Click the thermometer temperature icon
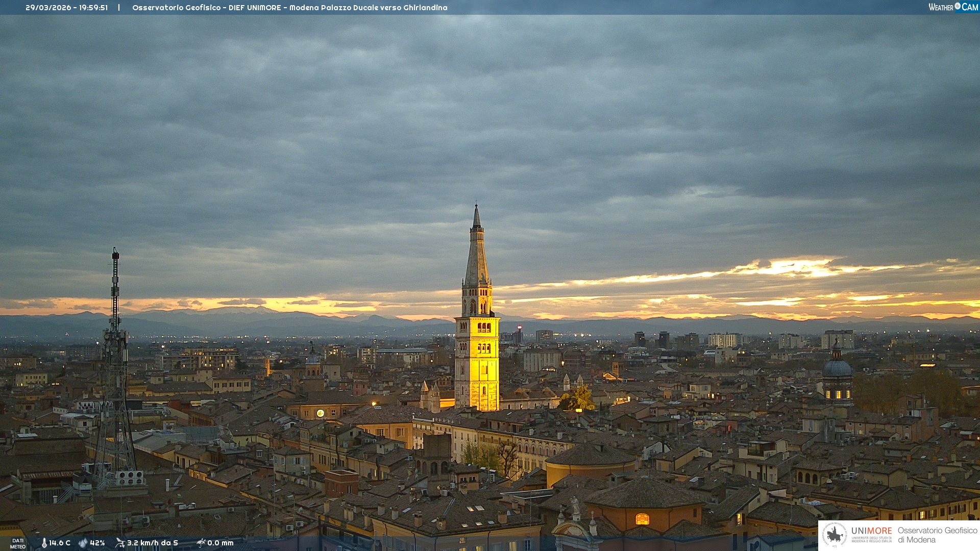 click(44, 543)
